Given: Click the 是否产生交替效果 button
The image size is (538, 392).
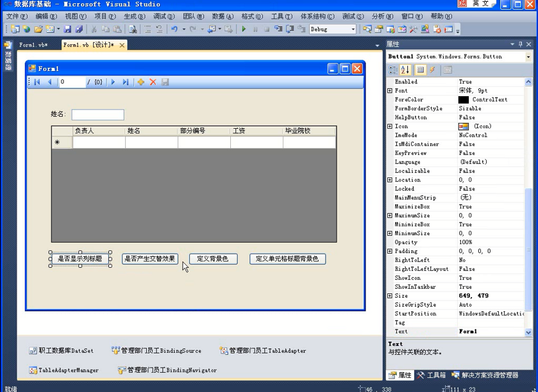Looking at the screenshot, I should pyautogui.click(x=150, y=259).
